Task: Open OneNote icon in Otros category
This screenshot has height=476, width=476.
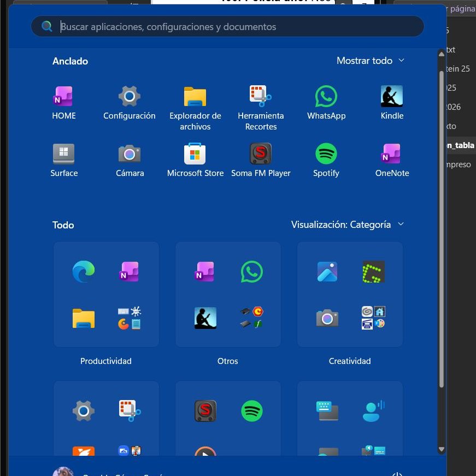Action: (x=205, y=272)
